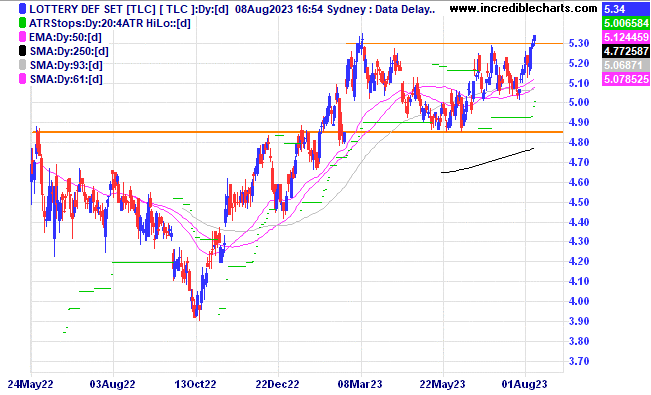Click the 08Mar23 date axis label
The height and width of the screenshot is (395, 651).
point(360,384)
